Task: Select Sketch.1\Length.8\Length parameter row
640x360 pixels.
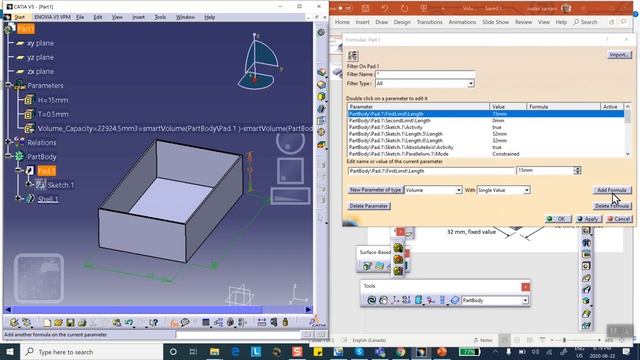Action: point(486,140)
